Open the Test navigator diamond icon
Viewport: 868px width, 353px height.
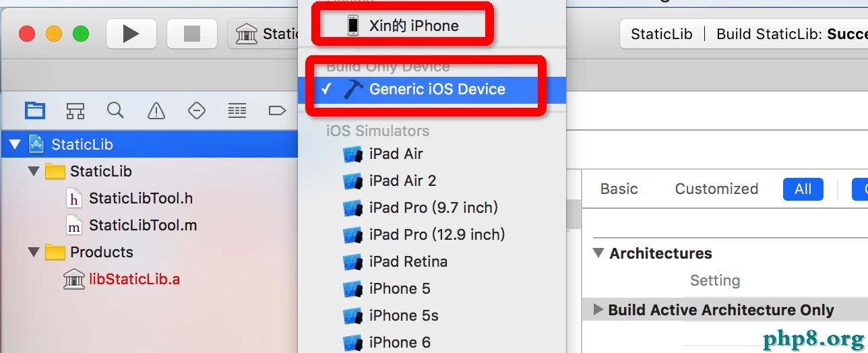coord(196,110)
